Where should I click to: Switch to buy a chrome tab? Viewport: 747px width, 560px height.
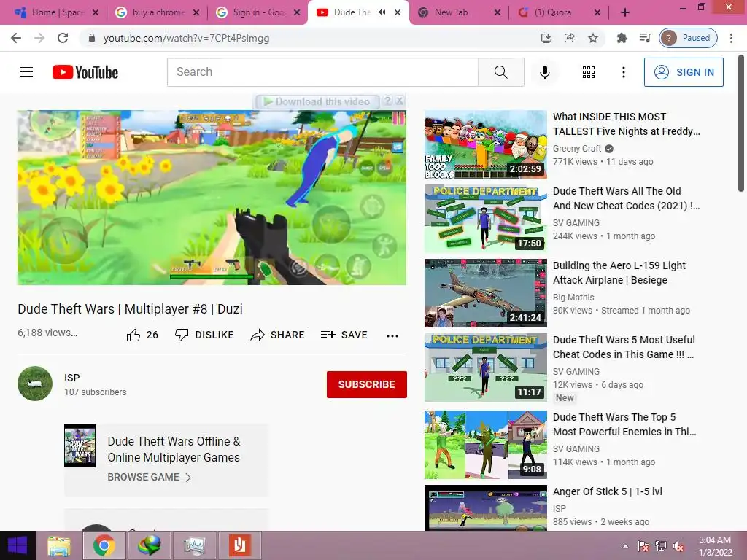click(158, 12)
